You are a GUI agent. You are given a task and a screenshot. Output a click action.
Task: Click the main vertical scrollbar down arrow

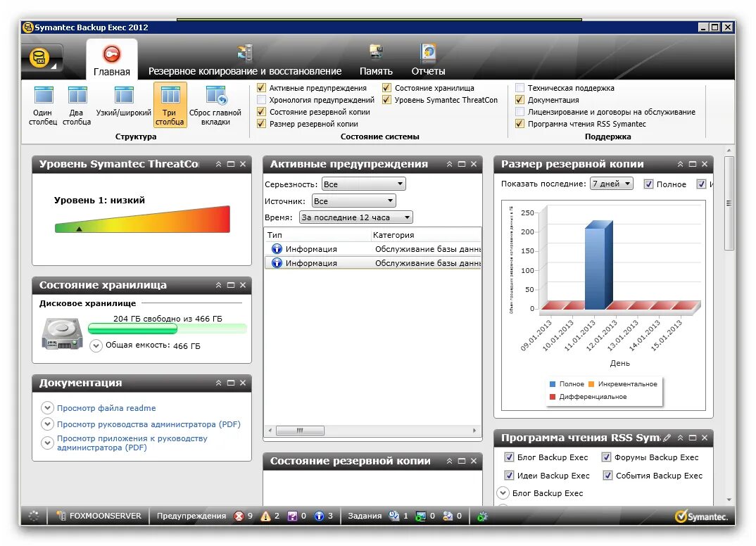point(729,500)
